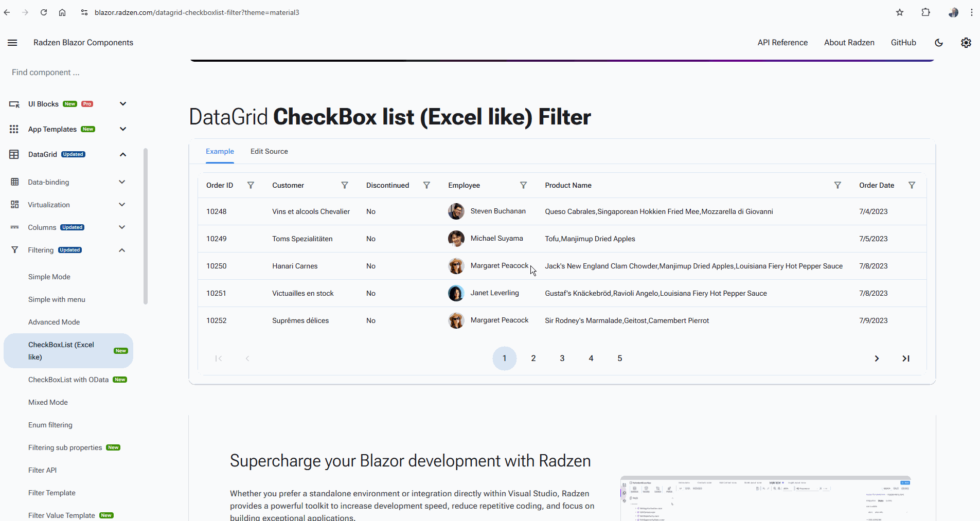The image size is (980, 521).
Task: Open CheckBoxList with OData page
Action: pos(68,380)
